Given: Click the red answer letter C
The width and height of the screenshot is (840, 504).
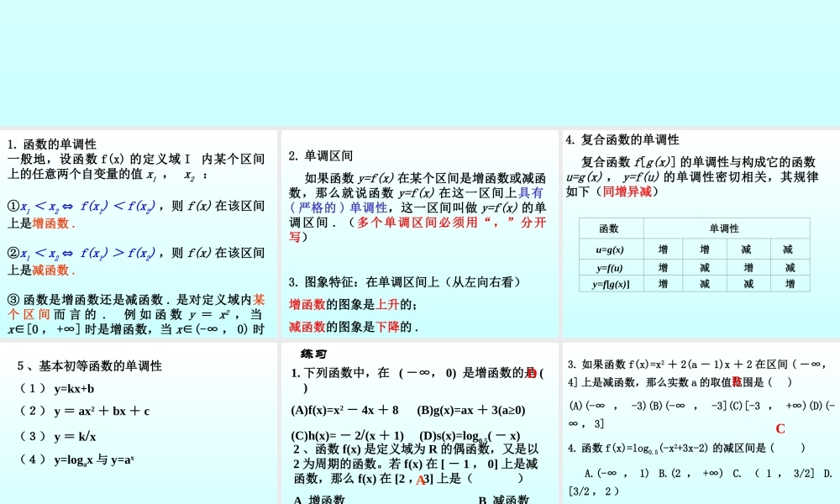Looking at the screenshot, I should 780,428.
